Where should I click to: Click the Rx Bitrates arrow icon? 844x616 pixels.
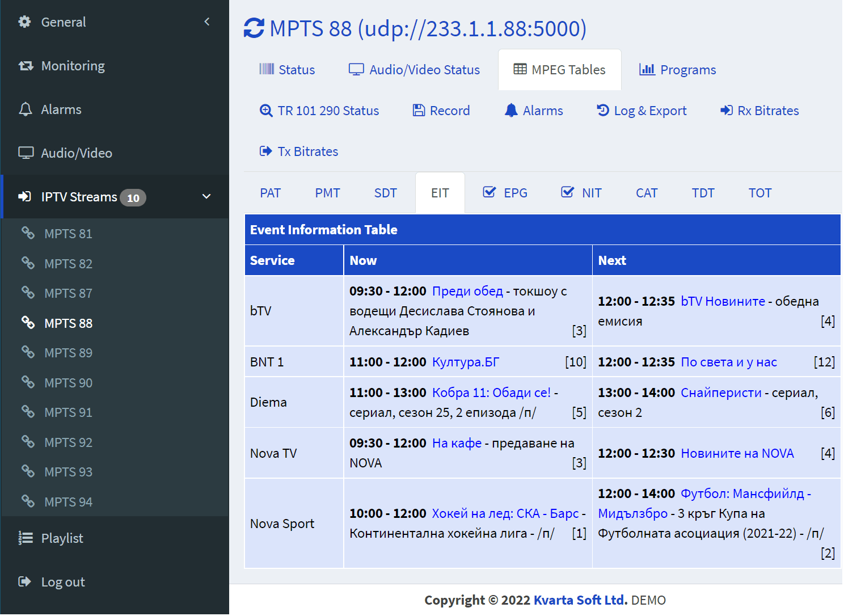pyautogui.click(x=727, y=111)
